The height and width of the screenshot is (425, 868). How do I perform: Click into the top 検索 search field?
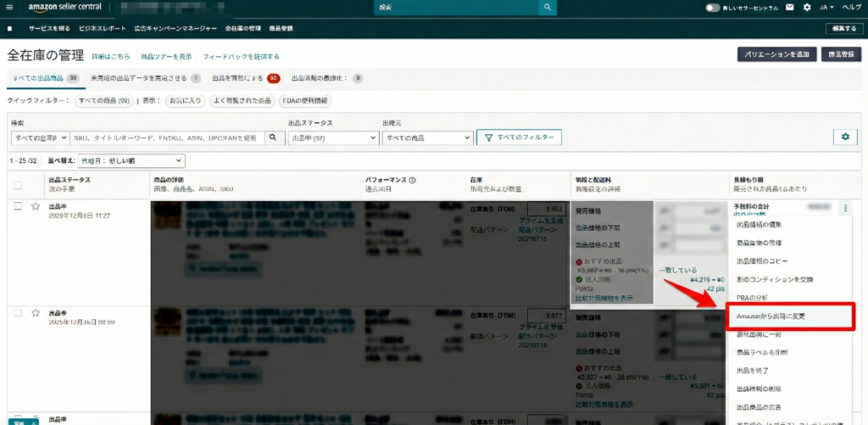pyautogui.click(x=457, y=7)
